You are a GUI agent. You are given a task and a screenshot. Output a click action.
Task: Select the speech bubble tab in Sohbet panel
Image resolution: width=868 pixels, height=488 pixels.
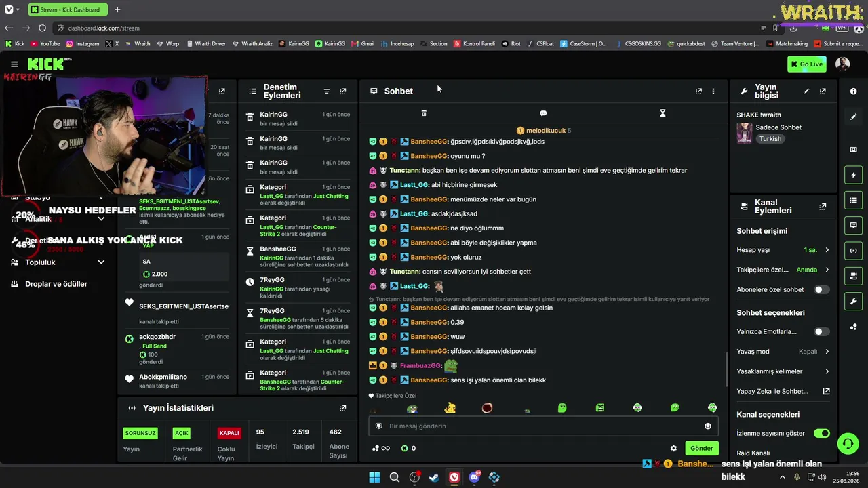(543, 113)
